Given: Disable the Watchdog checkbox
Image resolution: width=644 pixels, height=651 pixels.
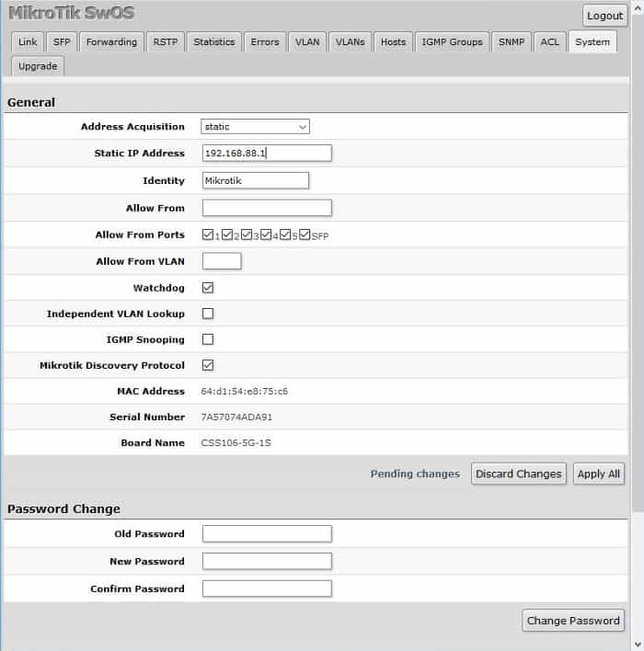Looking at the screenshot, I should pos(208,288).
